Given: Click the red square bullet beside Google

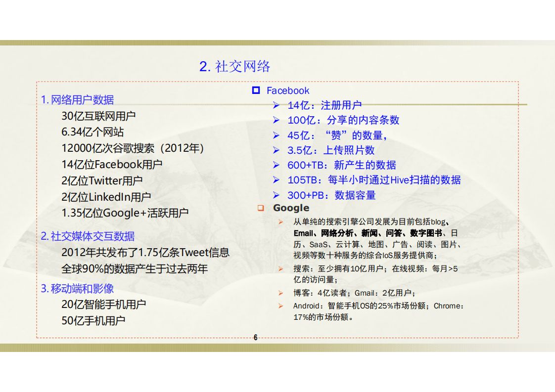Looking at the screenshot, I should 261,208.
